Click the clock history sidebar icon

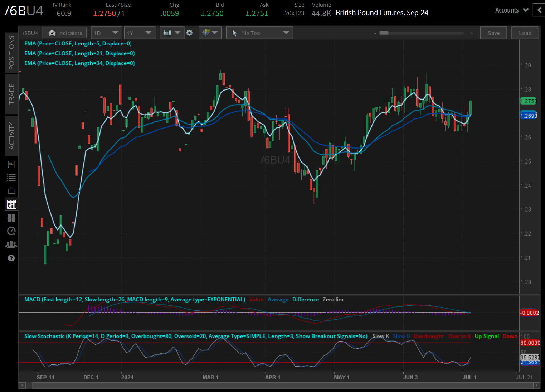point(11,231)
